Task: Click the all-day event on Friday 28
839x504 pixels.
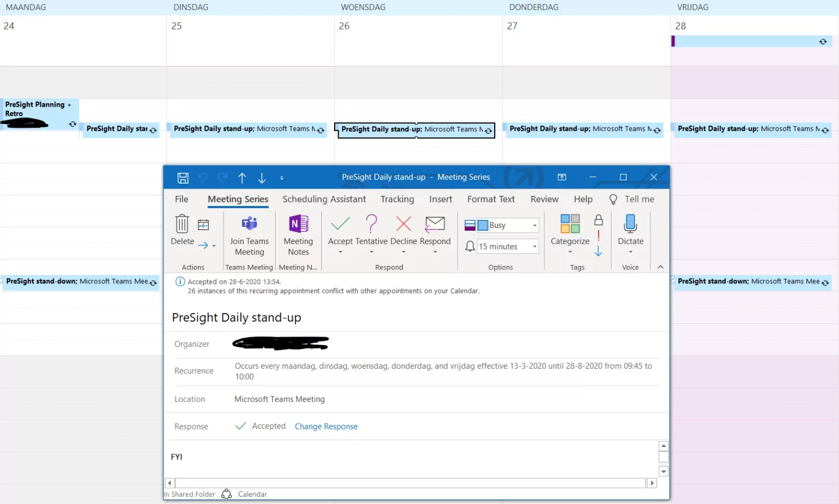Action: tap(751, 41)
